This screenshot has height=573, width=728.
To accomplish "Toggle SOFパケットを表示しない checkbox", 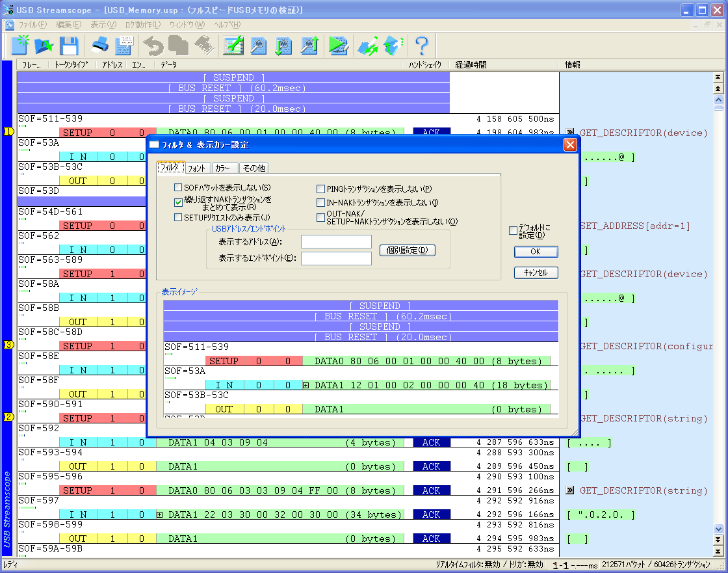I will [178, 187].
